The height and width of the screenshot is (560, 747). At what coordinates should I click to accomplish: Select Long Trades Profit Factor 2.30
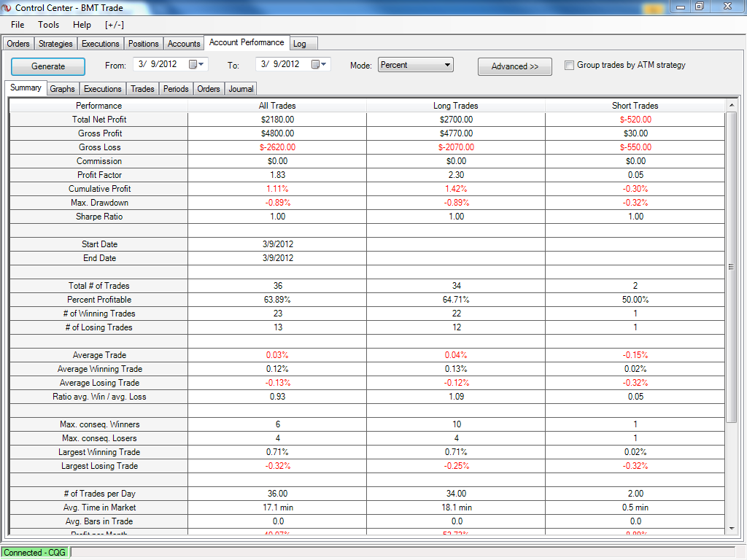pyautogui.click(x=457, y=175)
